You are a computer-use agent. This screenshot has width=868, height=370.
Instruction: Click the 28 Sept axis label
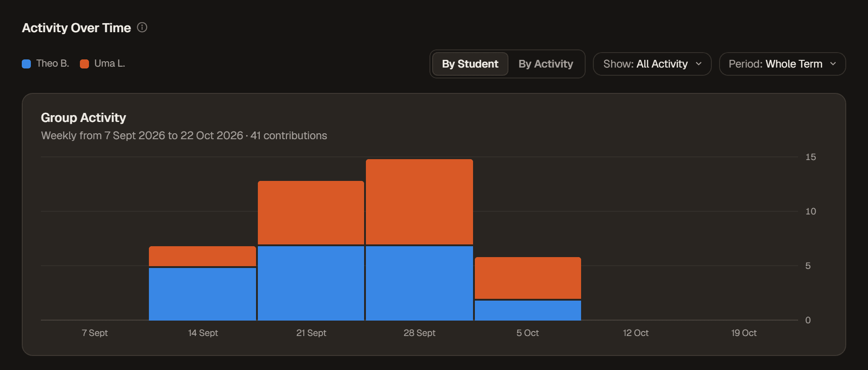(x=419, y=333)
